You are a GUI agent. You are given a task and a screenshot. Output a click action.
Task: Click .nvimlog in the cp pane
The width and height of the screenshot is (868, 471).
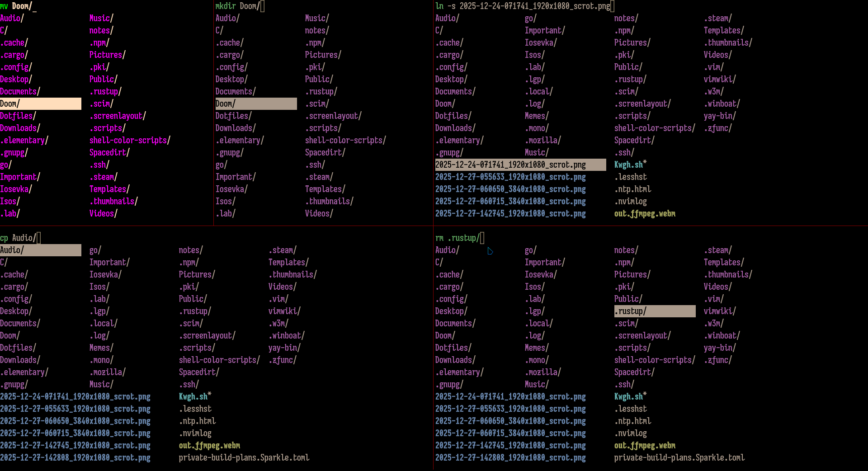[195, 433]
